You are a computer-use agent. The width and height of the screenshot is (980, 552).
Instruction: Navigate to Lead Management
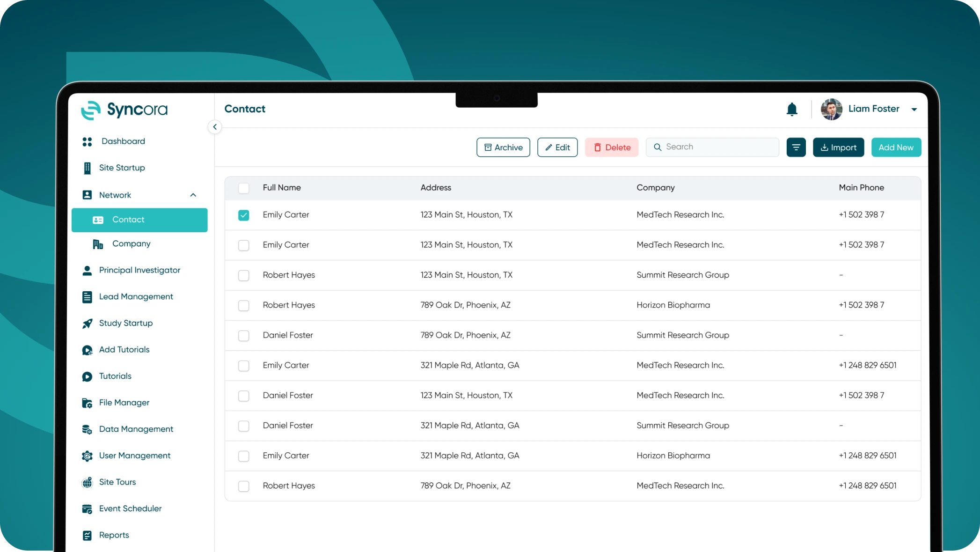point(136,297)
